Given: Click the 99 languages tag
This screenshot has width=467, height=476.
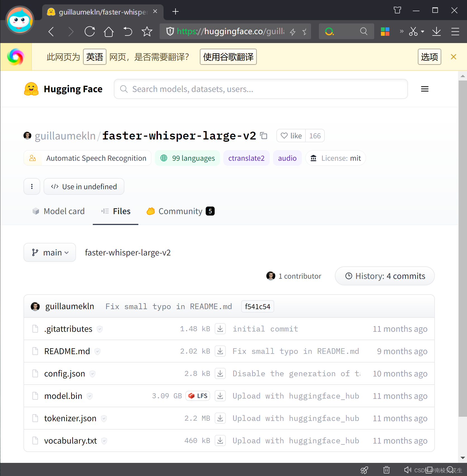Looking at the screenshot, I should coord(187,158).
